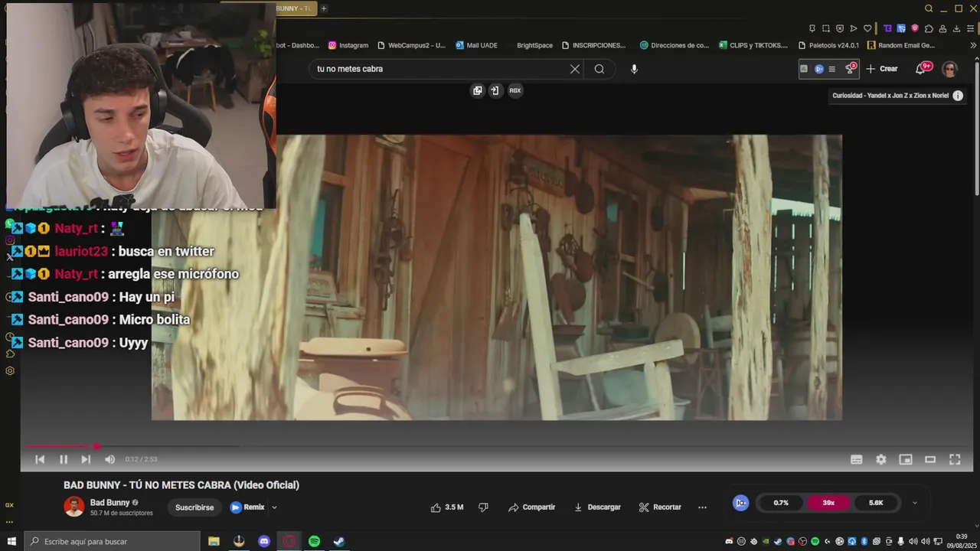Click Compartir to share video

click(x=531, y=507)
